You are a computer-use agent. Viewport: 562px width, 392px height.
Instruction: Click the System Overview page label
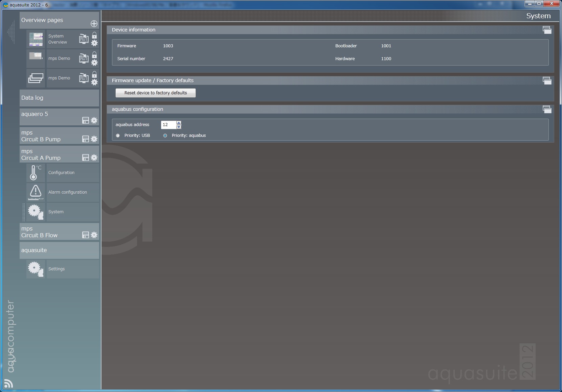click(x=58, y=39)
